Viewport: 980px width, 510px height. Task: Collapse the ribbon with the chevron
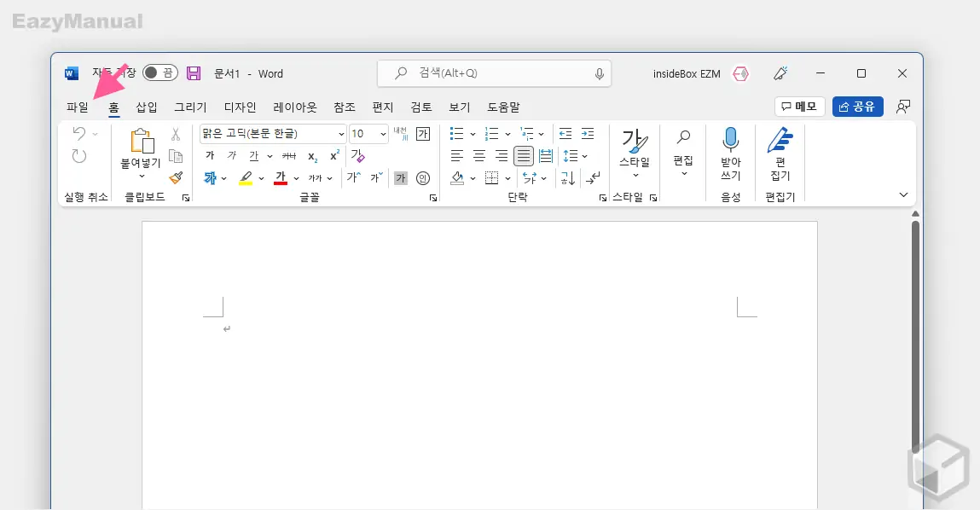click(x=903, y=195)
